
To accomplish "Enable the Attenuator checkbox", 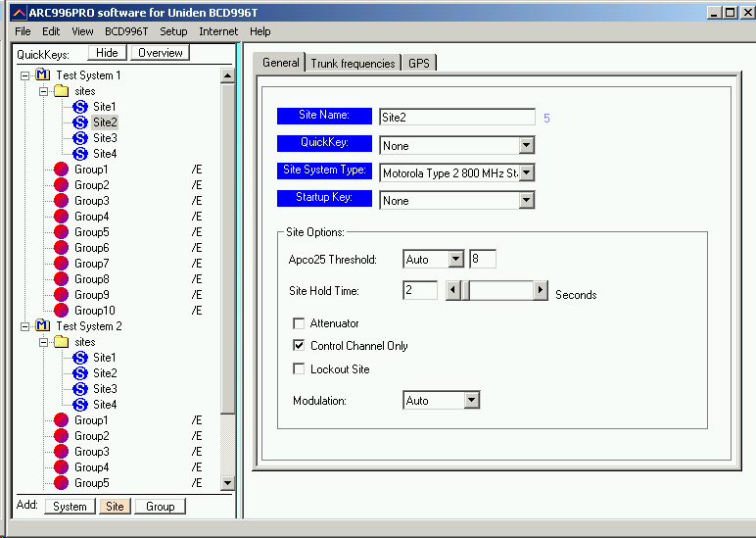I will click(299, 322).
